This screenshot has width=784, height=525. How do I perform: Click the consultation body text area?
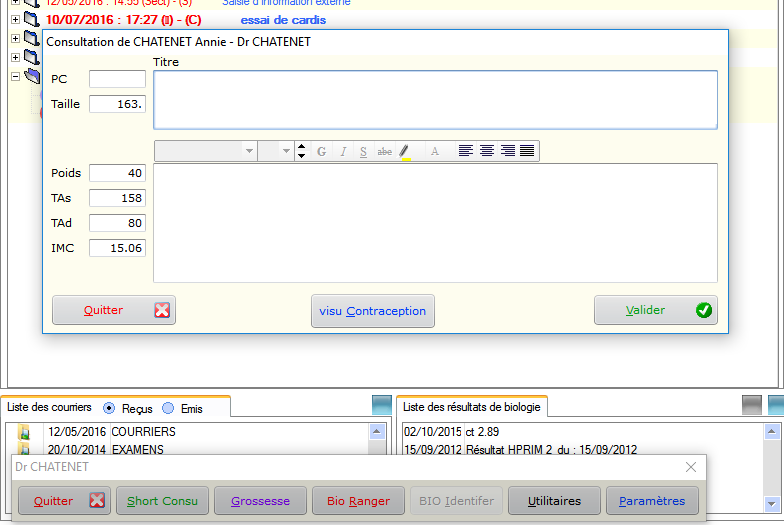[436, 223]
